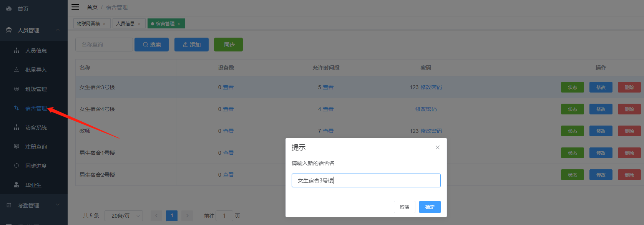Screen dimensions: 644x225
Task: Click 删除 for 女生宿舍3号楼
Action: point(629,87)
